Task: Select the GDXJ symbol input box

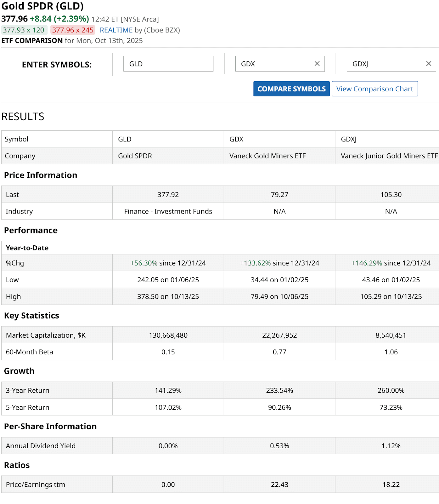Action: click(386, 64)
